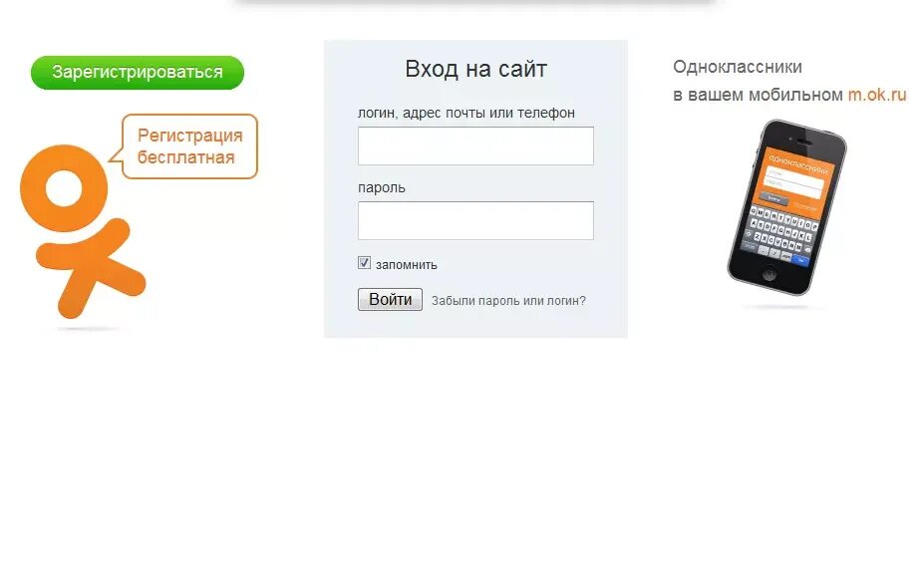Click the home button on the phone image
The image size is (924, 567).
point(770,273)
